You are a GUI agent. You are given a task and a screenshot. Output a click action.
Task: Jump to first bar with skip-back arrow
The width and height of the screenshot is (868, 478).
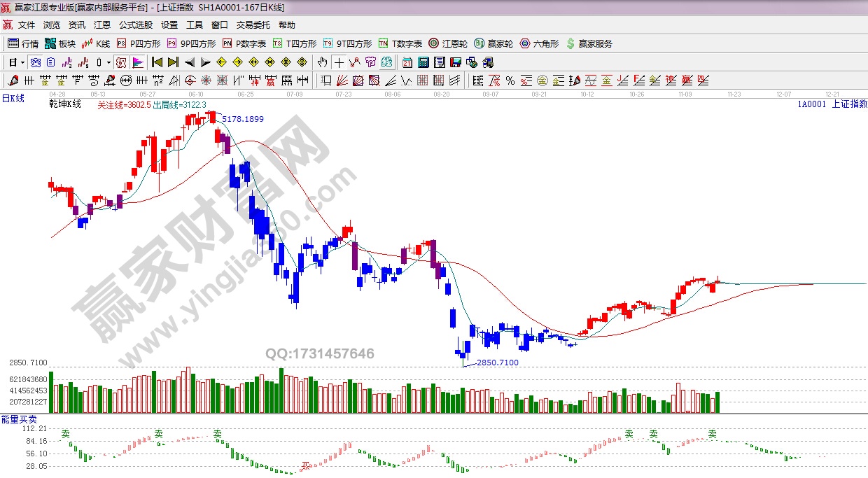tap(157, 62)
